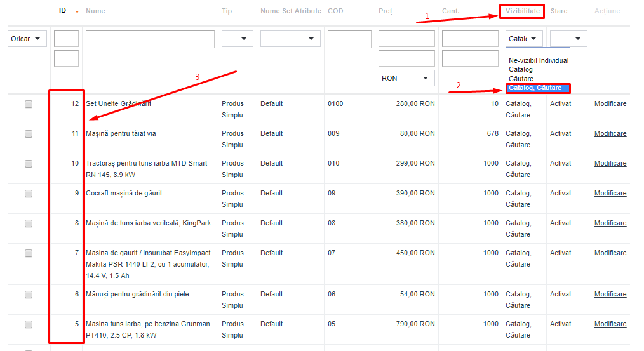644x351 pixels.
Task: Click the price 450,00 RON cell
Action: pos(415,253)
